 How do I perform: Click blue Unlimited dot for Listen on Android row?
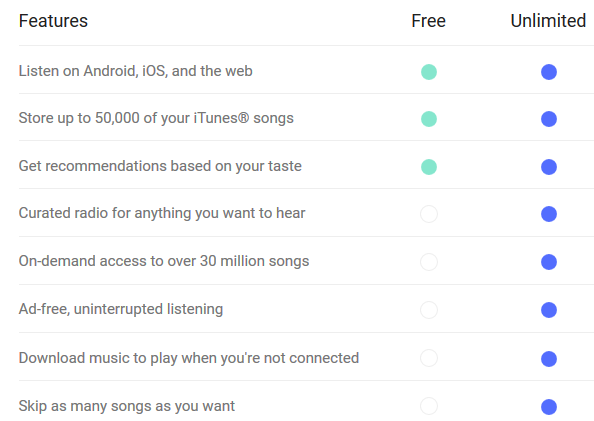click(549, 72)
